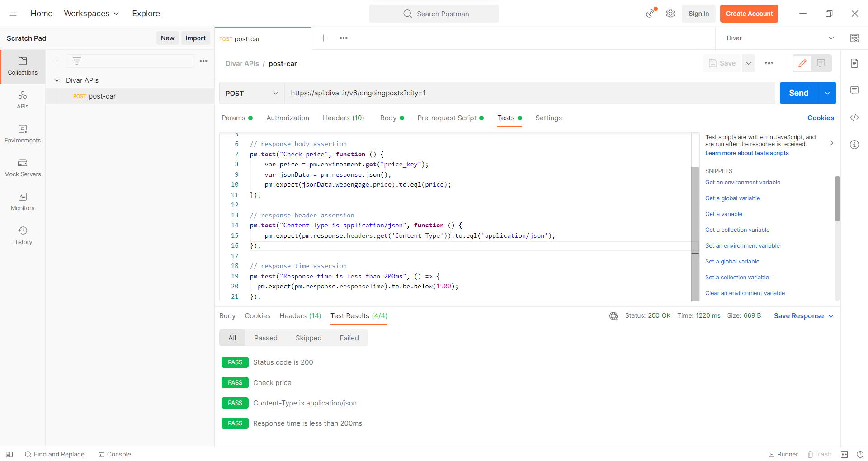Viewport: 868px width, 461px height.
Task: Open Mock Servers in the sidebar
Action: coord(23,168)
